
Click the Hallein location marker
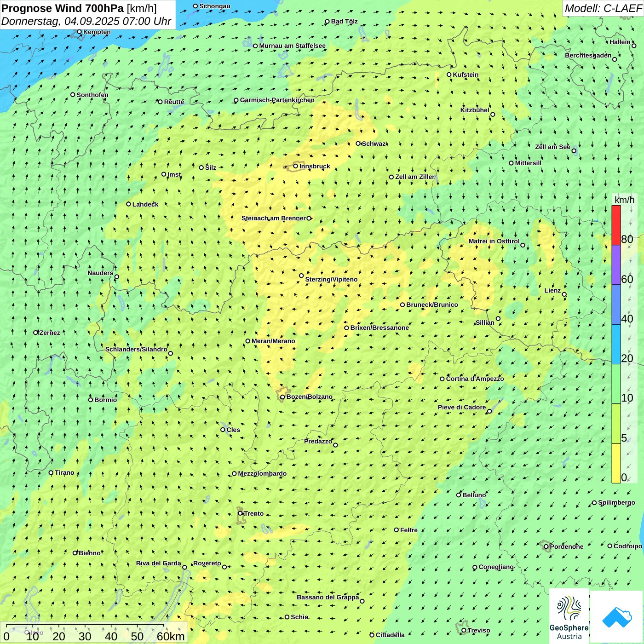click(634, 46)
